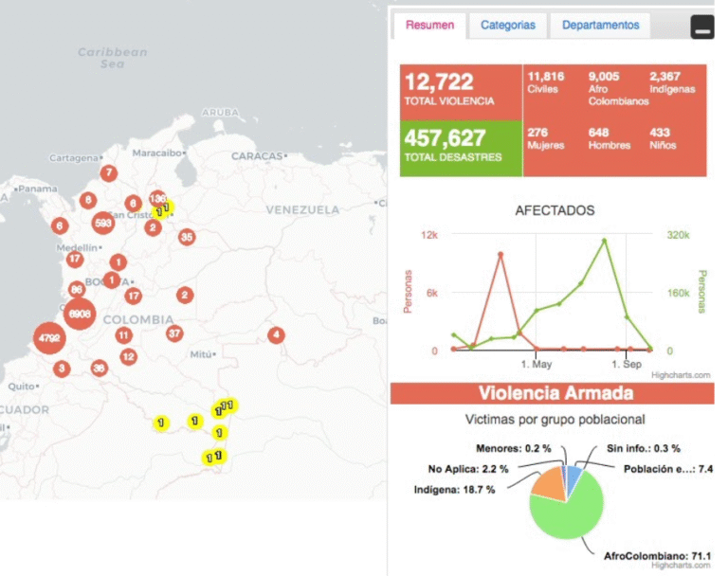Click the red cluster marker labeled 11
Screen dimensions: 728x576
[123, 335]
